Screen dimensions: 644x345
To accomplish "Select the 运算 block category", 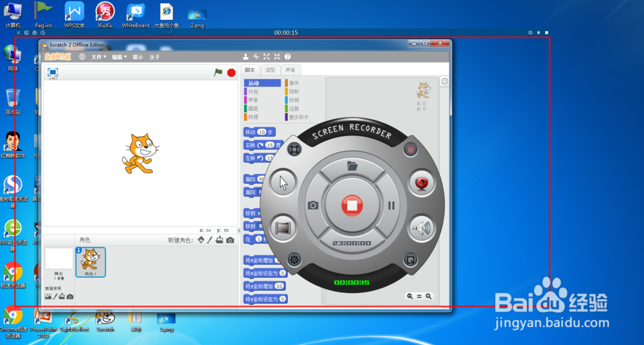I will tap(303, 108).
